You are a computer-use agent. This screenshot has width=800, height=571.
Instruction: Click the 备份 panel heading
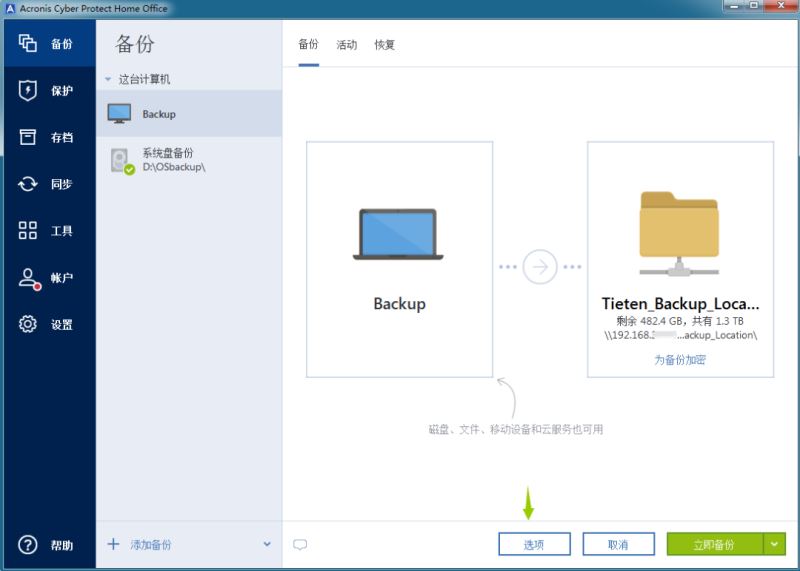tap(135, 44)
